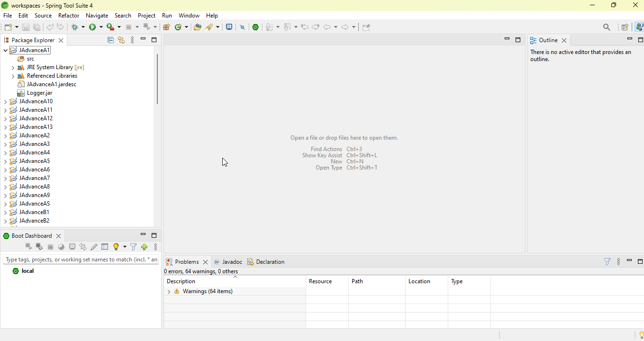Click the Next Annotation toolbar icon

(270, 27)
